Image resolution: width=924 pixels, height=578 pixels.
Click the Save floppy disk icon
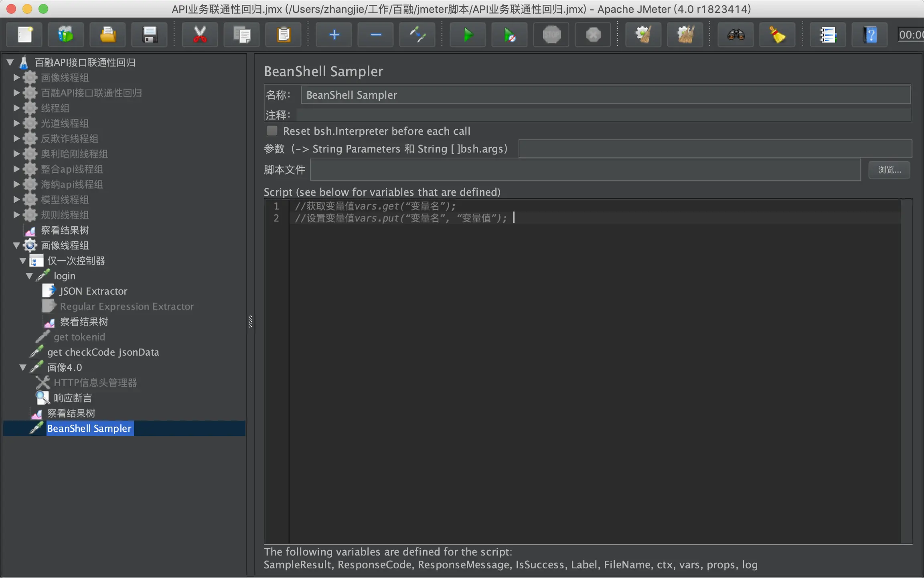pos(149,35)
